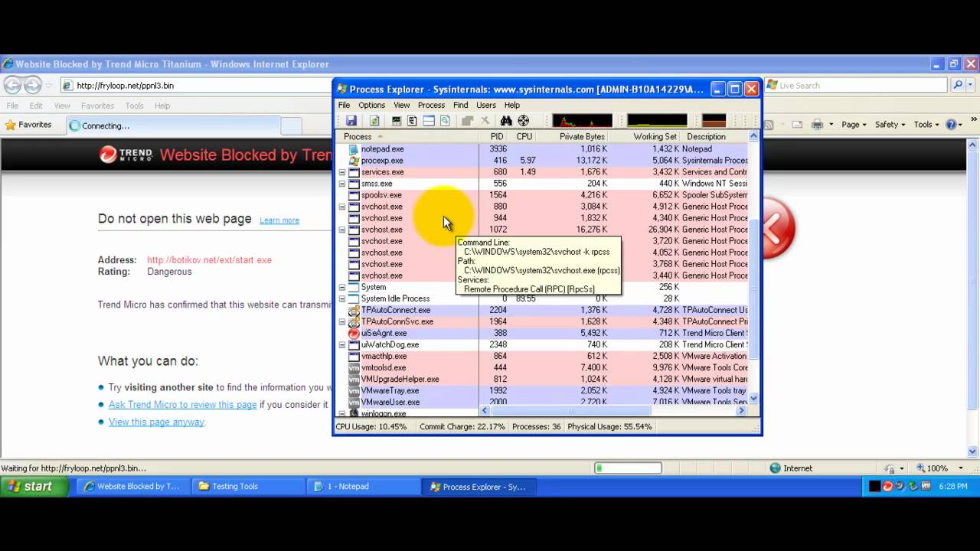Open the Tools dropdown in IE command bar
Image resolution: width=980 pixels, height=551 pixels.
926,125
